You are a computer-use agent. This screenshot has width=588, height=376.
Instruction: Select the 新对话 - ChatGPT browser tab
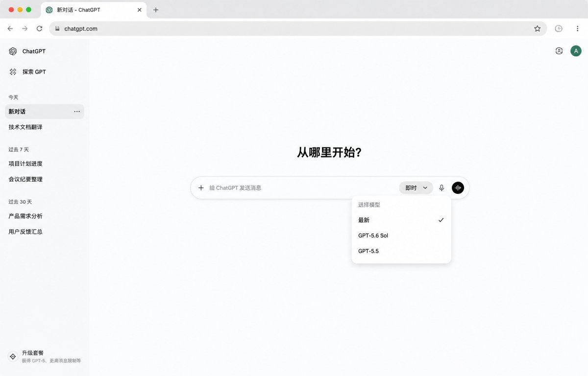[x=93, y=10]
